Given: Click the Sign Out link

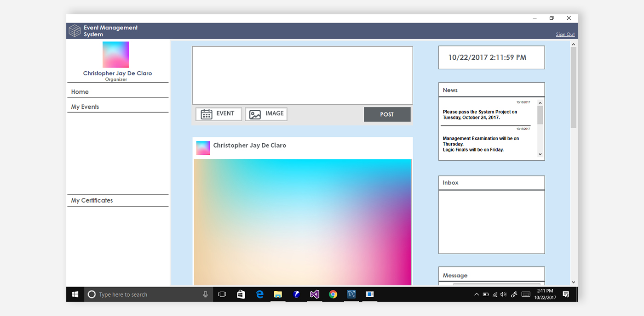Looking at the screenshot, I should click(x=565, y=34).
